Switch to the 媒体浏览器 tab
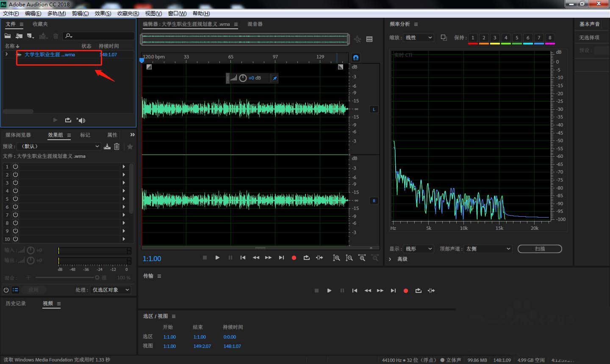 click(18, 135)
